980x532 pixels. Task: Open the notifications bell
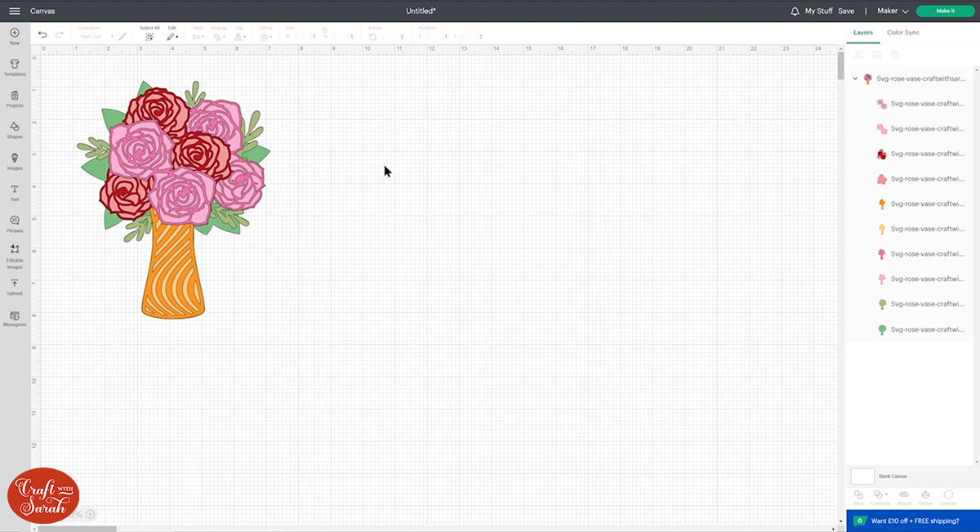tap(795, 11)
